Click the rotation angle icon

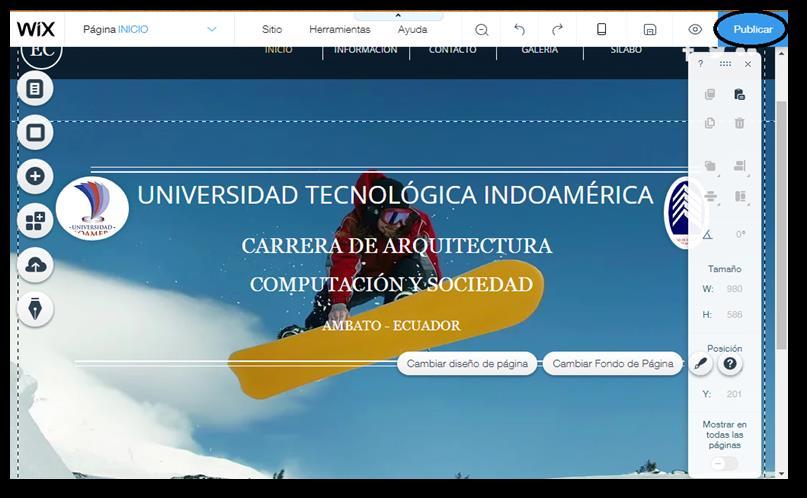click(708, 234)
